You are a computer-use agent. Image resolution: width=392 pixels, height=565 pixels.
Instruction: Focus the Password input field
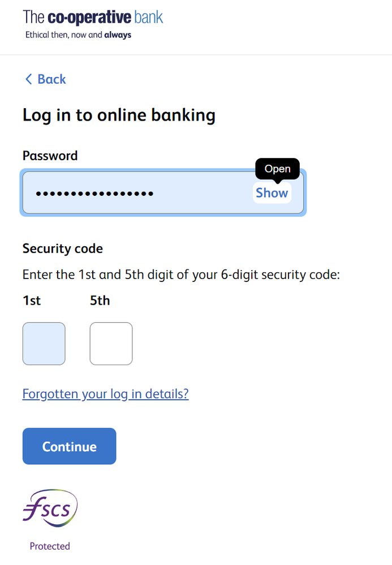163,192
